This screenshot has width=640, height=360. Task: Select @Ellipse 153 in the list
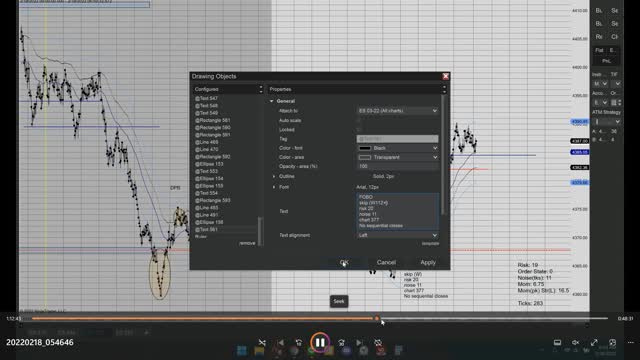pos(209,164)
